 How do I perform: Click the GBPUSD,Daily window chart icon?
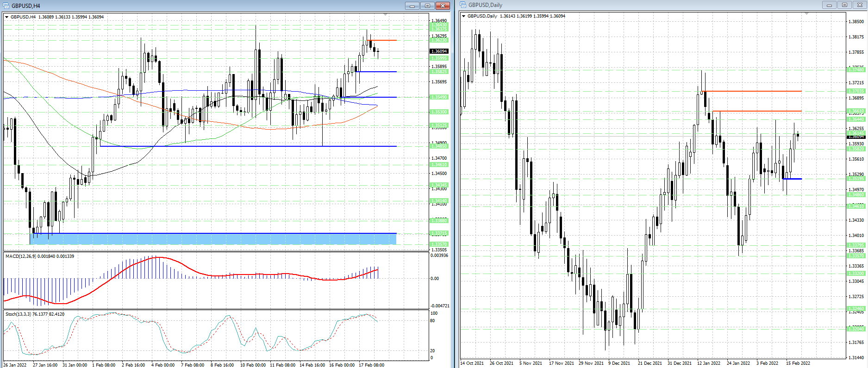click(x=463, y=5)
